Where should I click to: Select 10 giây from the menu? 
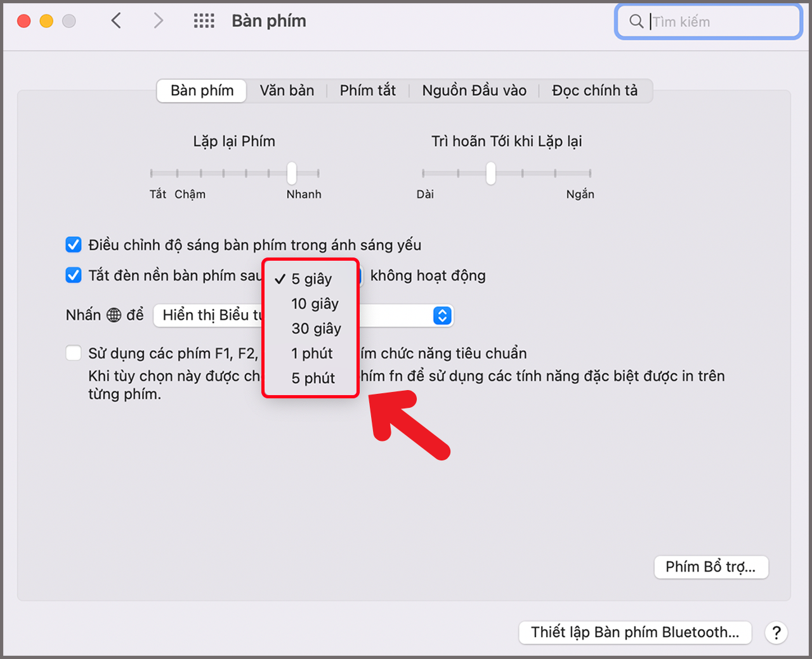click(x=311, y=304)
